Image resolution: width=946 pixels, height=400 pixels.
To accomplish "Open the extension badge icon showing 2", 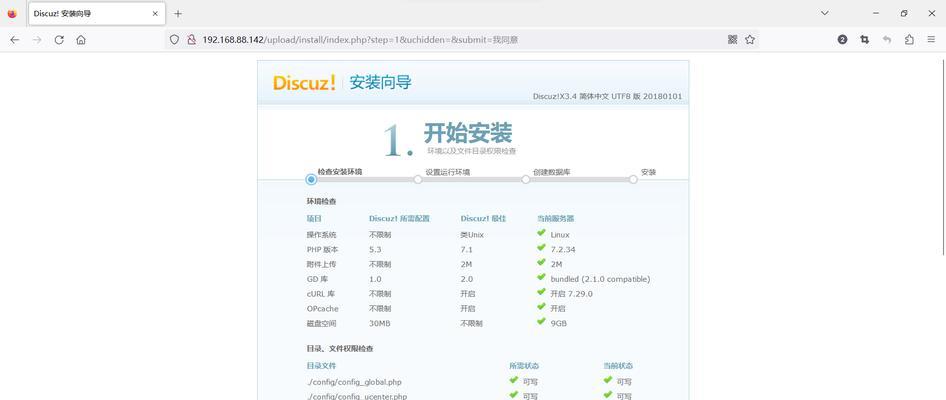I will pyautogui.click(x=843, y=40).
